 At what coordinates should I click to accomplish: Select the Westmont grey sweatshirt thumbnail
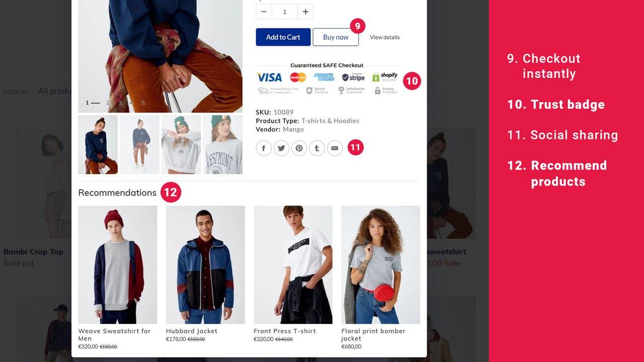click(222, 145)
